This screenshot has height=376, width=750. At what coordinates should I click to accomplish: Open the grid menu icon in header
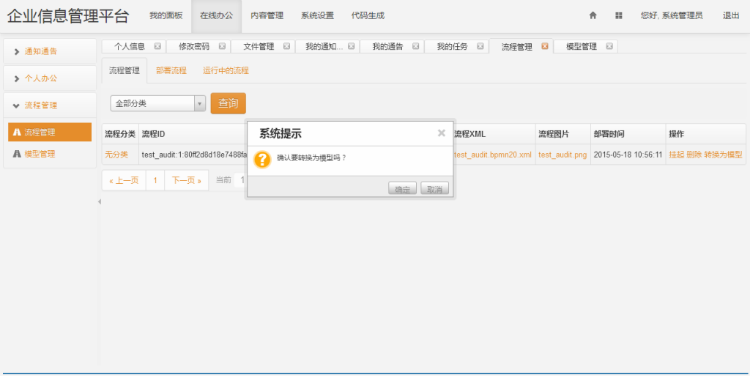click(x=618, y=15)
